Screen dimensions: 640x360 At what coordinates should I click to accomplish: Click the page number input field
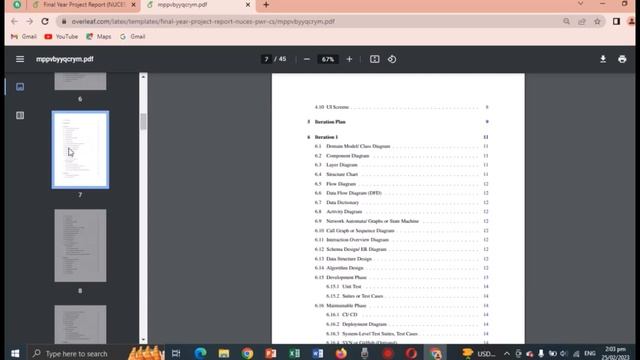click(266, 59)
